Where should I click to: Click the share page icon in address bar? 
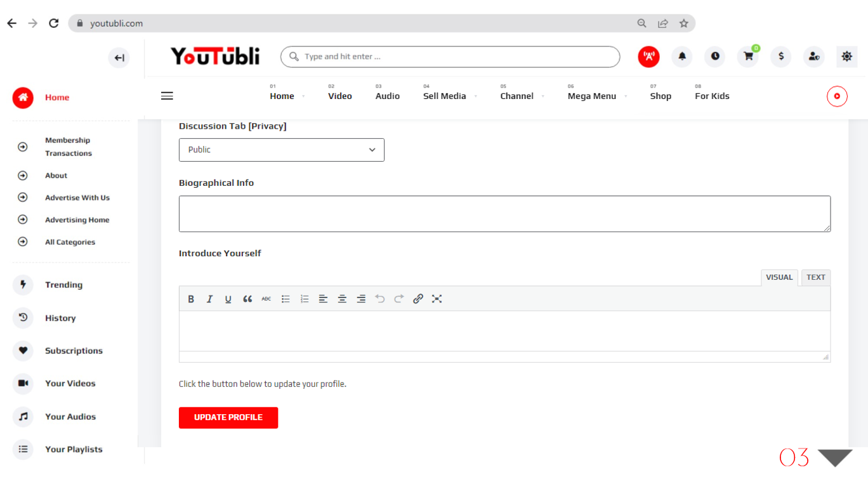click(x=663, y=23)
